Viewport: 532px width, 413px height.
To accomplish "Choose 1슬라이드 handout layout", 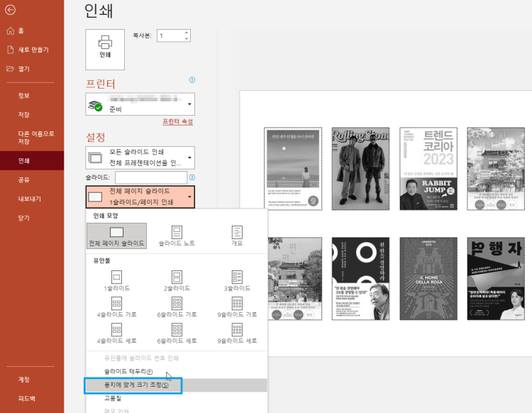I will [117, 281].
